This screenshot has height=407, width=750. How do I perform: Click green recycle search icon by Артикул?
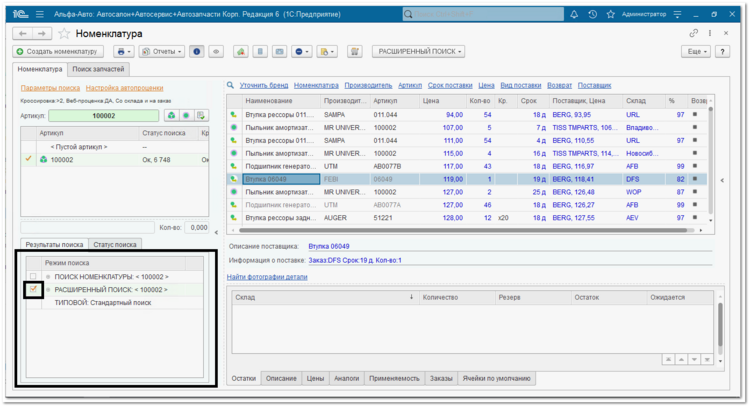171,115
